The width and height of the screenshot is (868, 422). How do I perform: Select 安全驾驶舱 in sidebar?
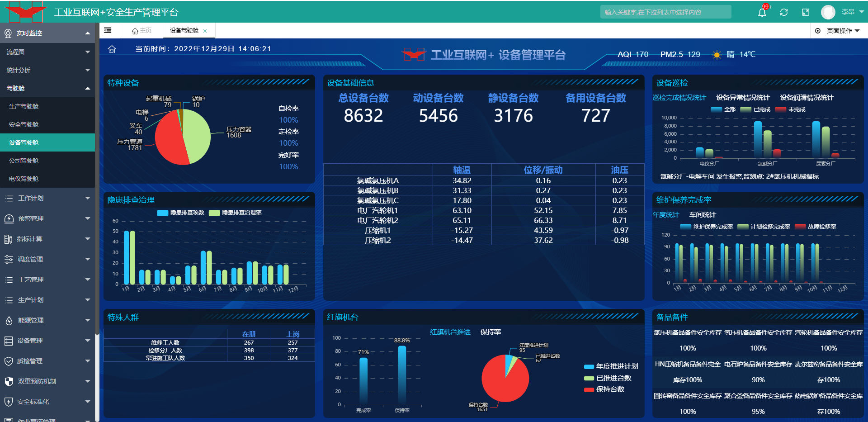(x=24, y=124)
